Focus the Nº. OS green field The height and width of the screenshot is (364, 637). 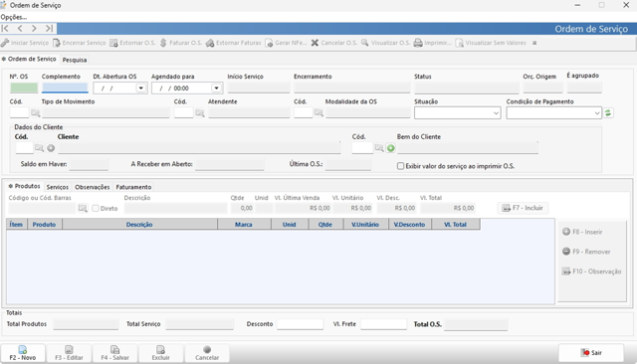[24, 88]
